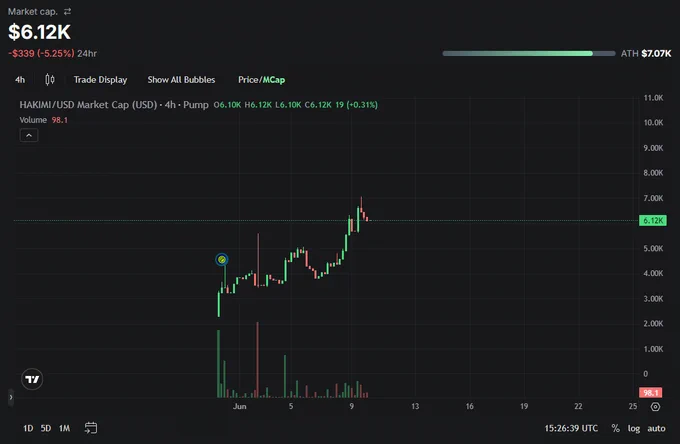Open the candlestick chart style icon
The width and height of the screenshot is (680, 444).
[50, 79]
